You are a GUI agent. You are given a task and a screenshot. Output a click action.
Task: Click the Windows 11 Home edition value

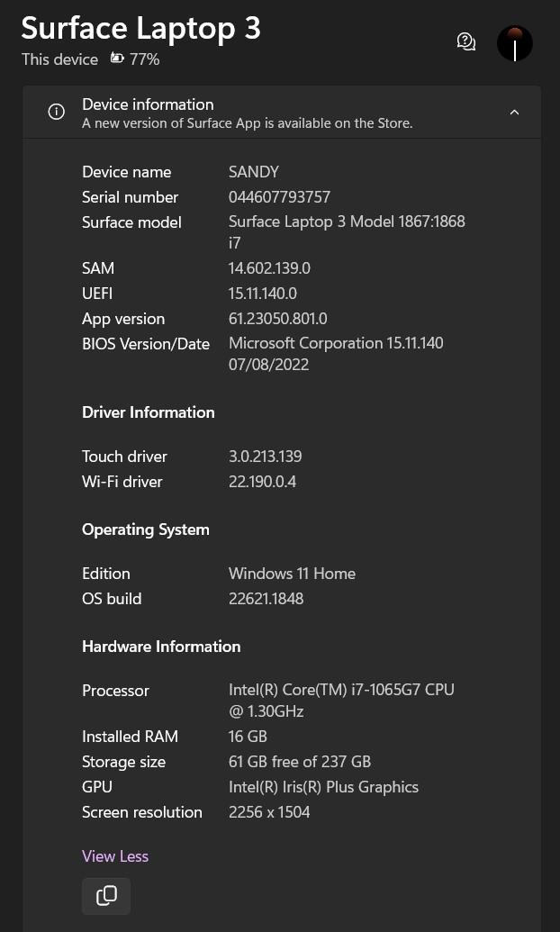pyautogui.click(x=293, y=574)
